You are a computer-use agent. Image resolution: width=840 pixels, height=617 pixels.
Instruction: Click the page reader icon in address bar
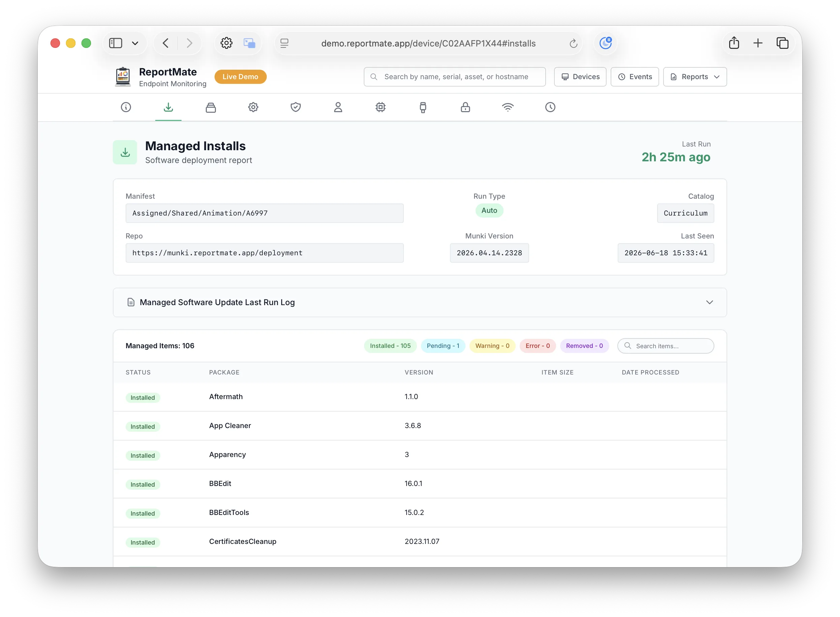284,43
